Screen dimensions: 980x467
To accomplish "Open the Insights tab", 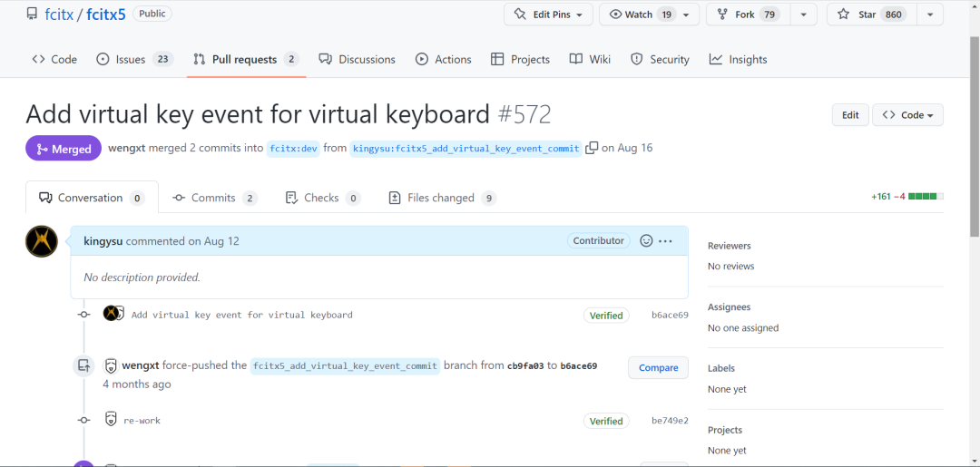I will [x=738, y=59].
